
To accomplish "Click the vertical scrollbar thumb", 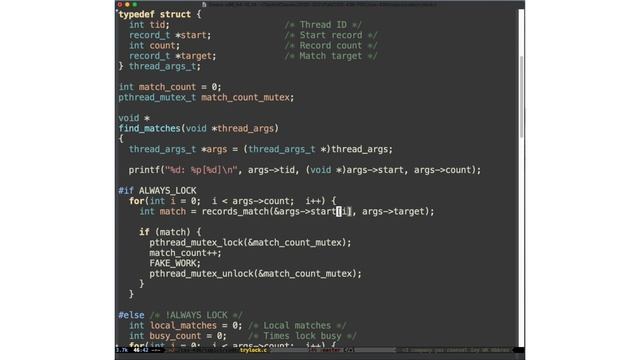I will pyautogui.click(x=521, y=97).
